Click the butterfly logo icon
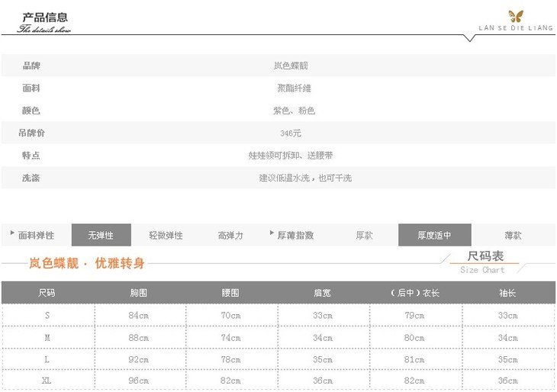 (x=516, y=16)
